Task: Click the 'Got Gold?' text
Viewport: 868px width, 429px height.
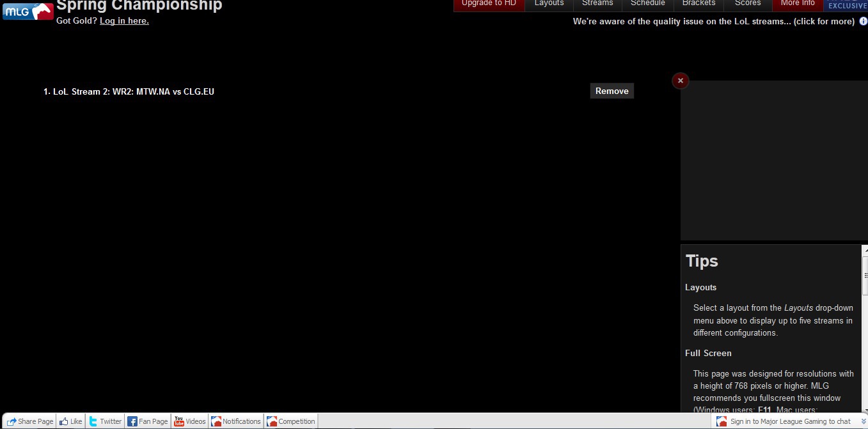Action: pyautogui.click(x=77, y=21)
